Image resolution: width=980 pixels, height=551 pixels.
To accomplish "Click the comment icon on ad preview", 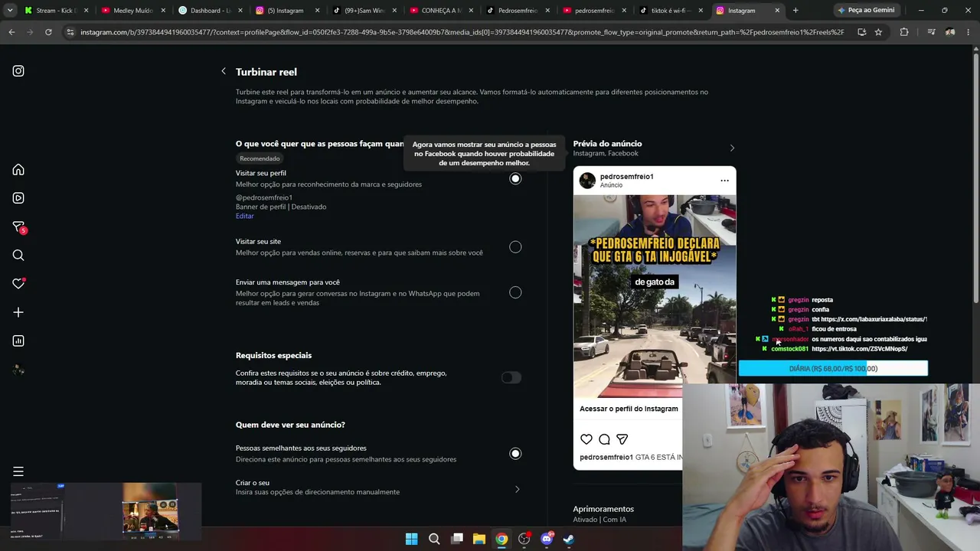I will coord(604,439).
